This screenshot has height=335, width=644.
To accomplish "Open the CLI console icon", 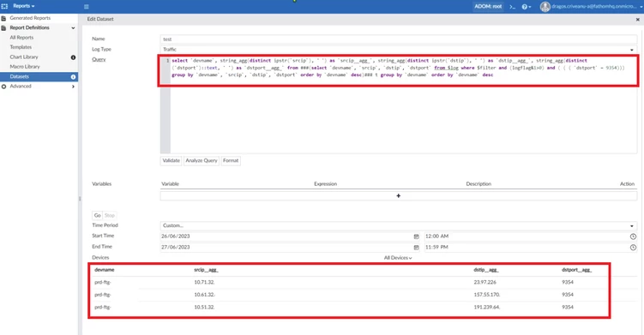I will [x=512, y=7].
